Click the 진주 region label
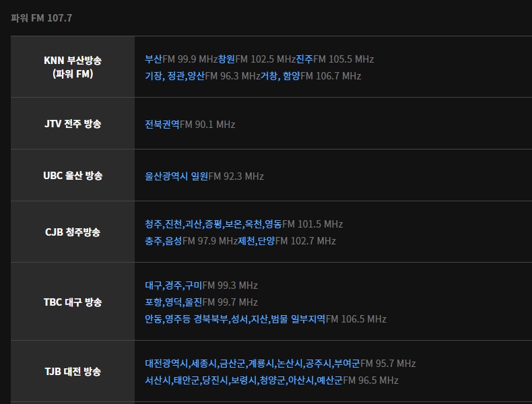The width and height of the screenshot is (532, 404). 304,59
